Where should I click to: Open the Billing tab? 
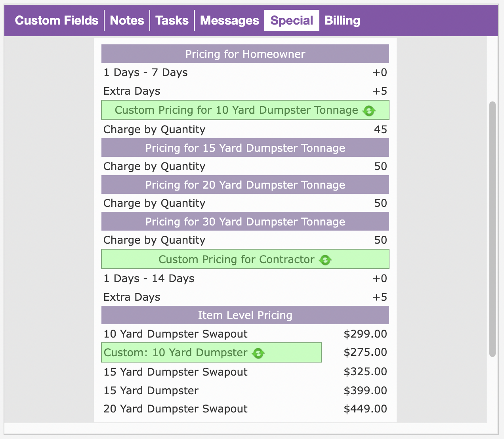[342, 21]
